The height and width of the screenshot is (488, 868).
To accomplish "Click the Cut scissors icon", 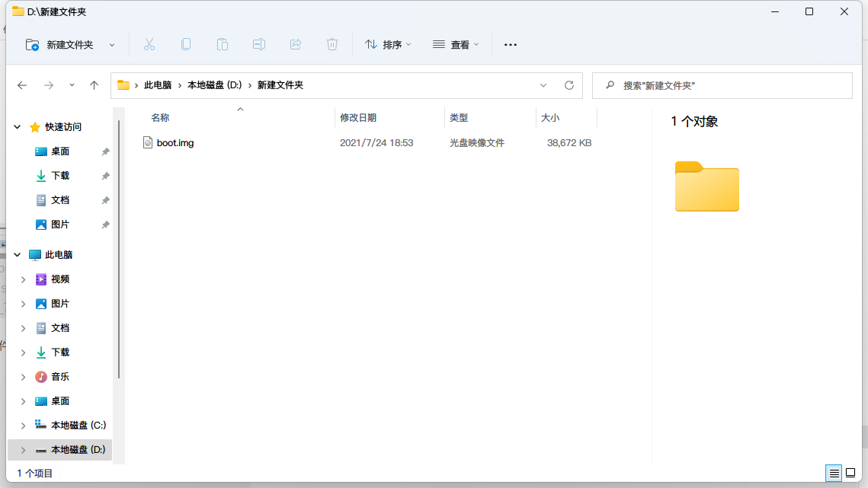I will [149, 45].
